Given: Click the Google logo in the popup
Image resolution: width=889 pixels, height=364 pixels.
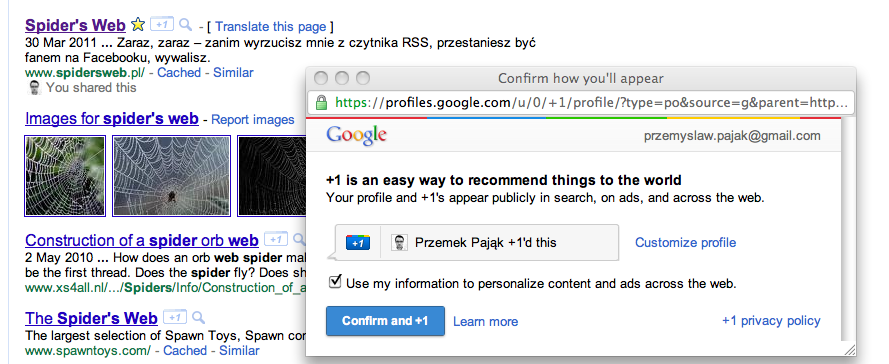Looking at the screenshot, I should coord(357,136).
